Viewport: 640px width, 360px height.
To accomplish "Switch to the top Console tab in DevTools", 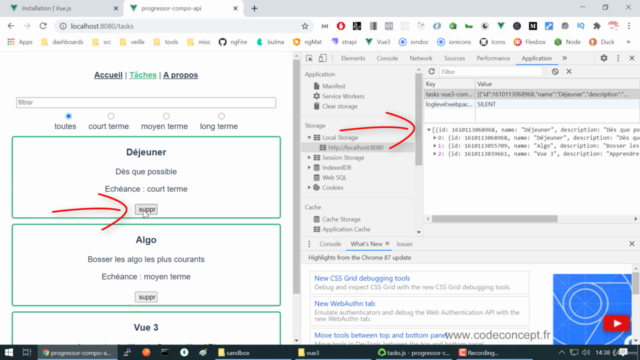I will (x=387, y=58).
